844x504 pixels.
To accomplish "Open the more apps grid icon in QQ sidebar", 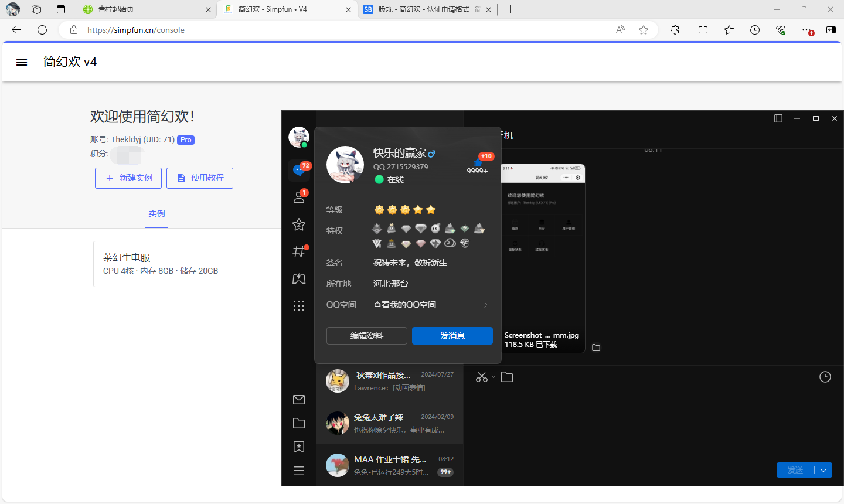I will [299, 305].
